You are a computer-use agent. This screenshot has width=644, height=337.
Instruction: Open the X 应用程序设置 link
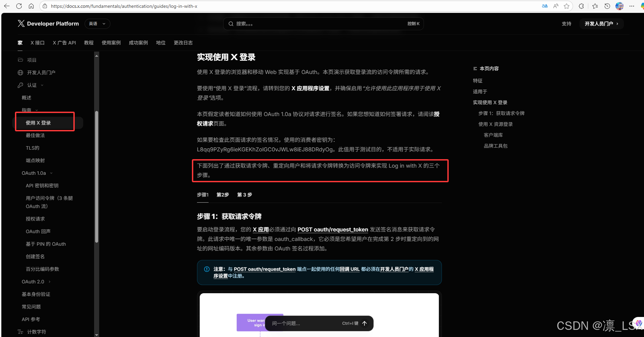click(x=310, y=88)
